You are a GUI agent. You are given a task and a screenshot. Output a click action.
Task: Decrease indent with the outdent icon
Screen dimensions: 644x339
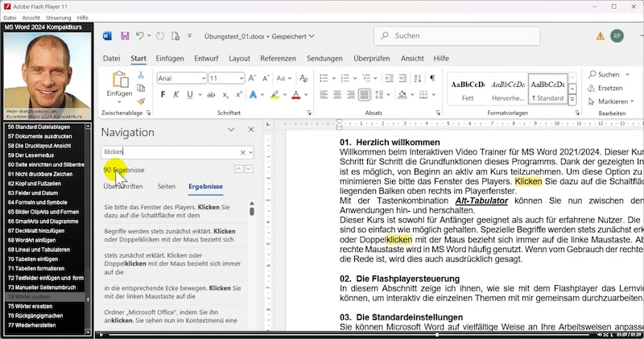(389, 78)
